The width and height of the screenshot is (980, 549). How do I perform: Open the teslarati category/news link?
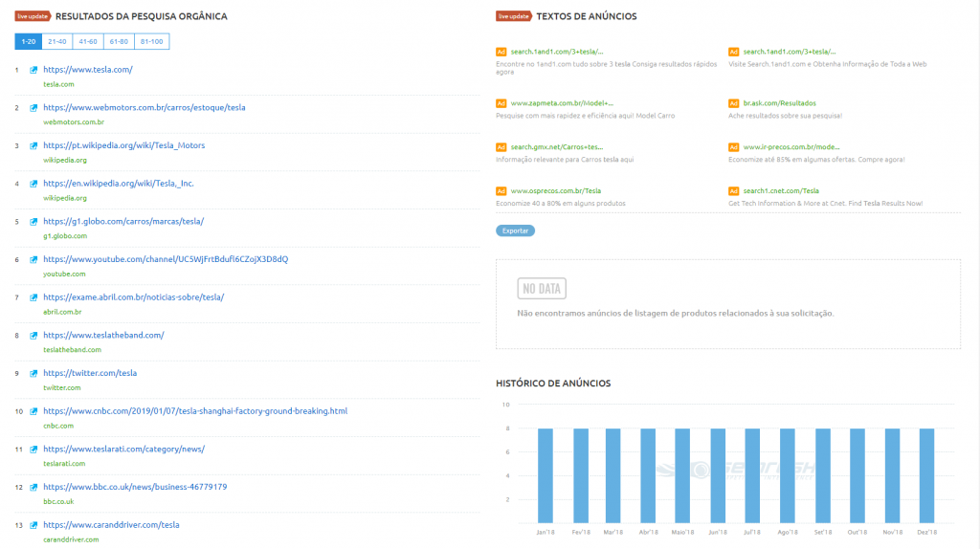(123, 450)
